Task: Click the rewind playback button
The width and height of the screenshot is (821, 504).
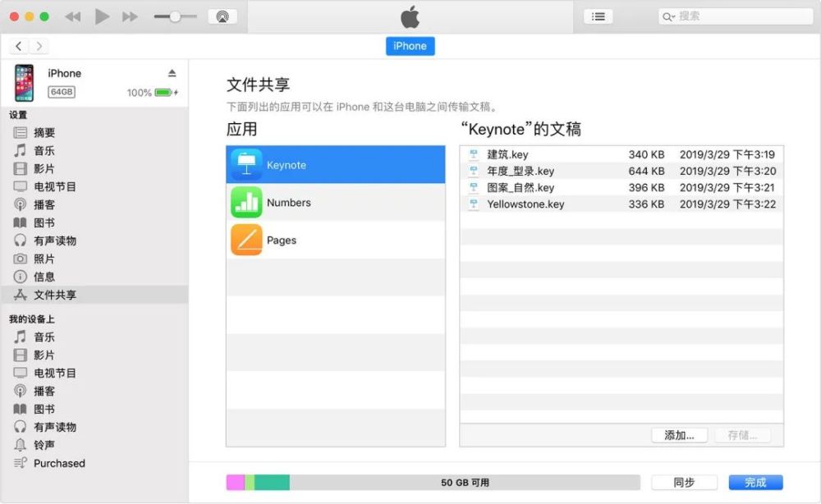Action: tap(73, 16)
